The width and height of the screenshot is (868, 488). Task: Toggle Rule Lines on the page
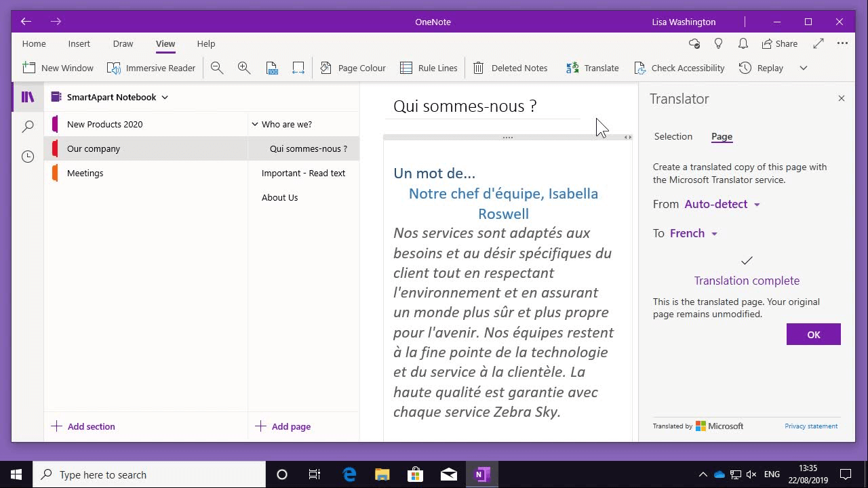coord(429,68)
